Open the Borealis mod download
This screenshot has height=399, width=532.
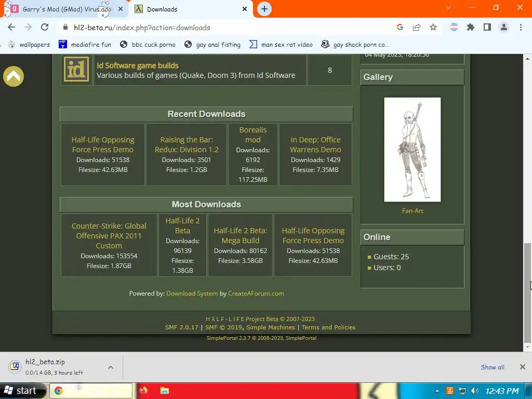click(253, 135)
